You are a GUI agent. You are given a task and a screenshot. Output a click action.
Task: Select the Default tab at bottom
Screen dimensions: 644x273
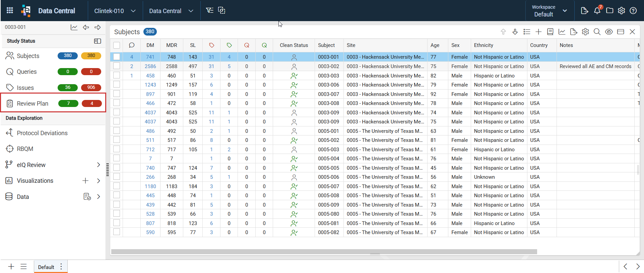[x=46, y=267]
